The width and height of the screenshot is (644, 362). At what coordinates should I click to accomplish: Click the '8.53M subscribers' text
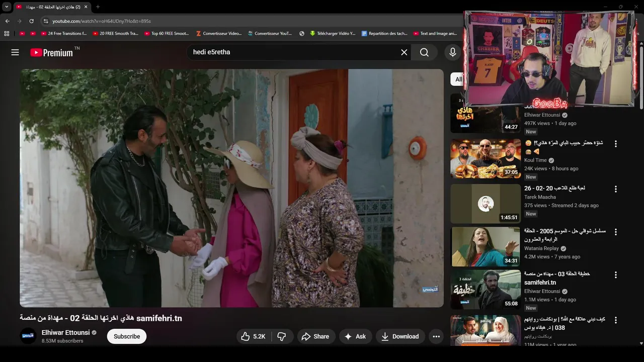pyautogui.click(x=62, y=341)
